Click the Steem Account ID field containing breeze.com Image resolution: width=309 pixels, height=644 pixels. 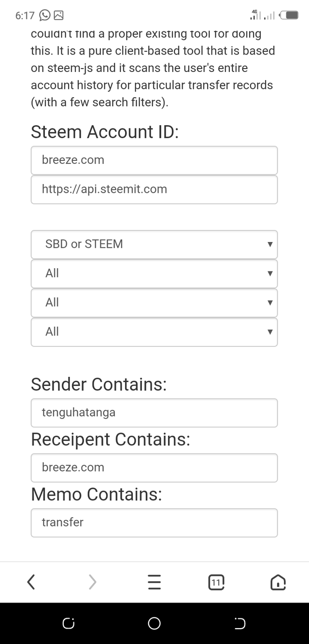tap(154, 160)
